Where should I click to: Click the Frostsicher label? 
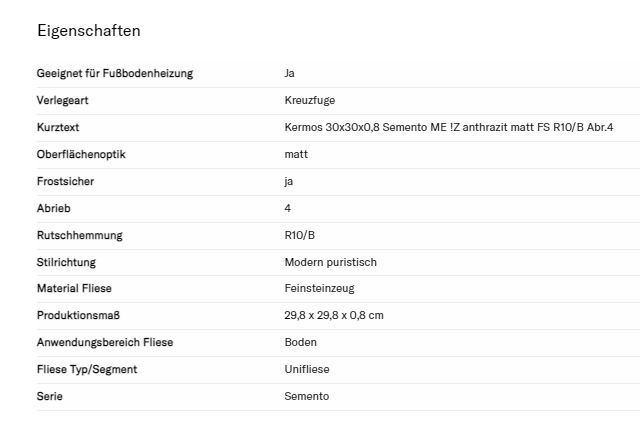67,181
